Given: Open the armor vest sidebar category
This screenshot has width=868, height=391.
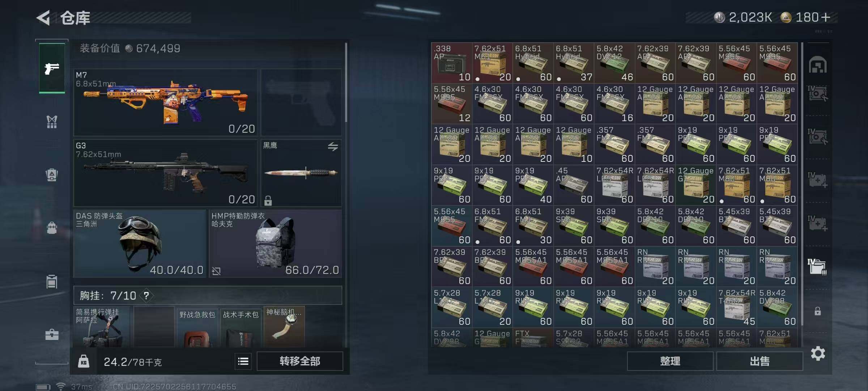Looking at the screenshot, I should pos(52,122).
